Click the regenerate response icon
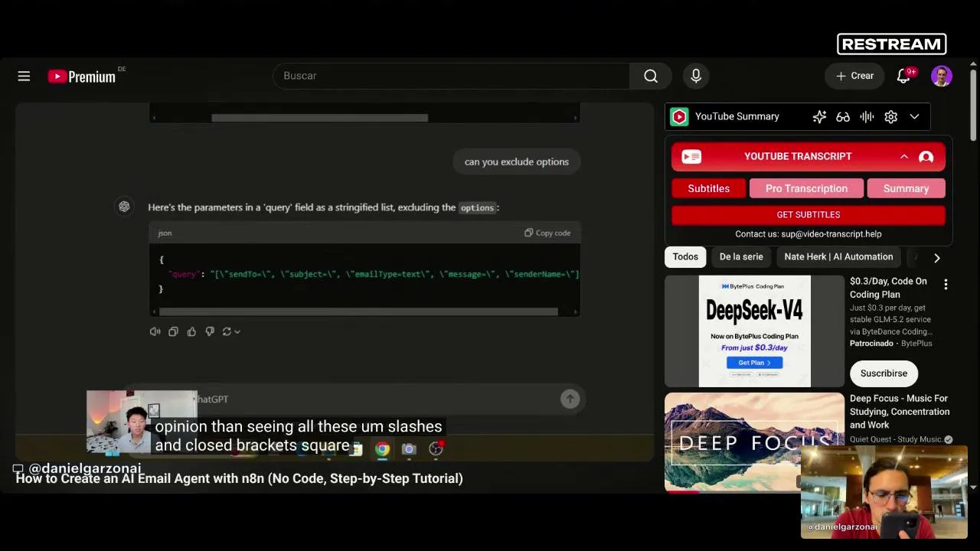Screen dimensions: 980x551 (227, 331)
